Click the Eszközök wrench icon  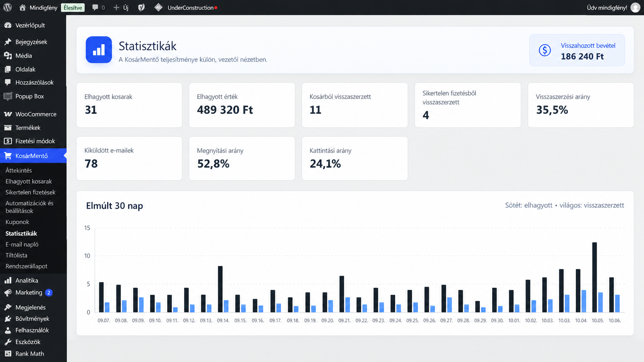(x=8, y=342)
